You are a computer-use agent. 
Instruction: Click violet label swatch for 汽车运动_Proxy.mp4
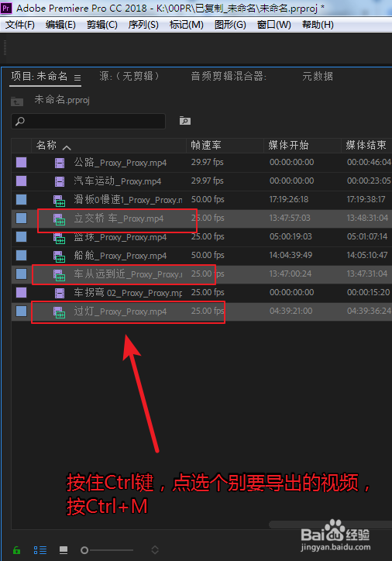(x=21, y=181)
